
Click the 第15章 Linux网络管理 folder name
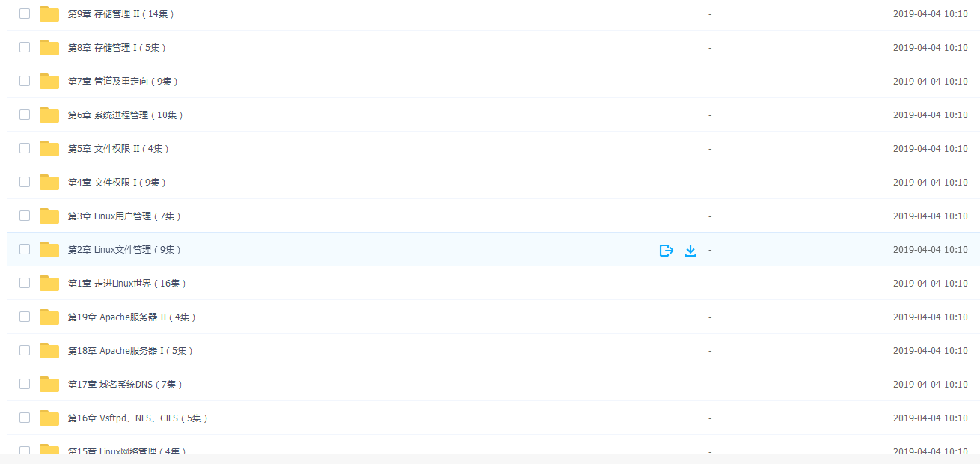click(127, 451)
